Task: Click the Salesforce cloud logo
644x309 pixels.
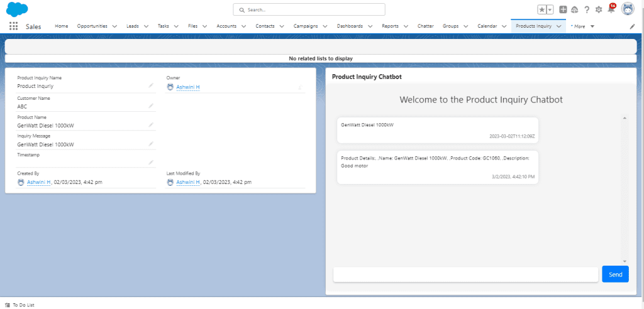Action: tap(17, 9)
